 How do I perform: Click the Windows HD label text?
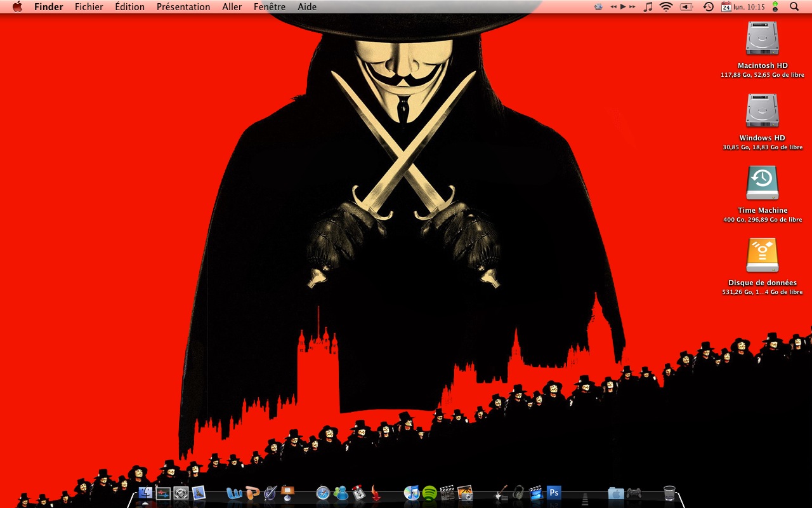763,138
